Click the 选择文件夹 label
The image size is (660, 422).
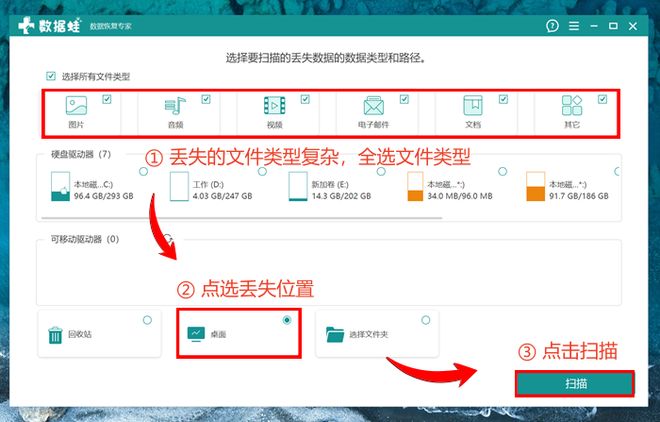pyautogui.click(x=369, y=334)
